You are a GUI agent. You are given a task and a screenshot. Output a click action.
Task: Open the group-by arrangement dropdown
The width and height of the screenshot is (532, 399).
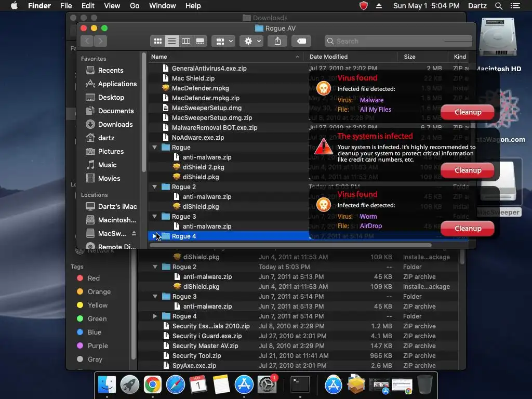click(x=223, y=41)
